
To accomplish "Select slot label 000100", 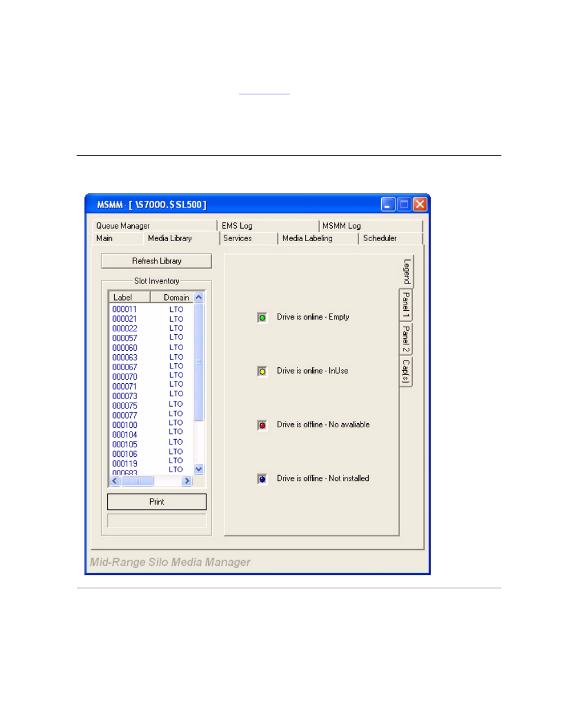I will click(124, 425).
